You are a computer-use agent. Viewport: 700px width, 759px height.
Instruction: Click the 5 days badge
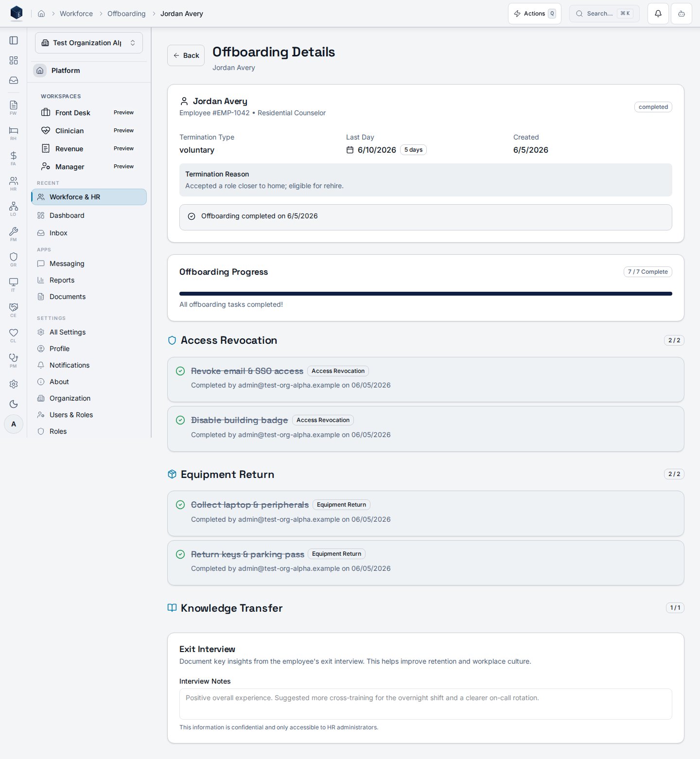click(413, 150)
